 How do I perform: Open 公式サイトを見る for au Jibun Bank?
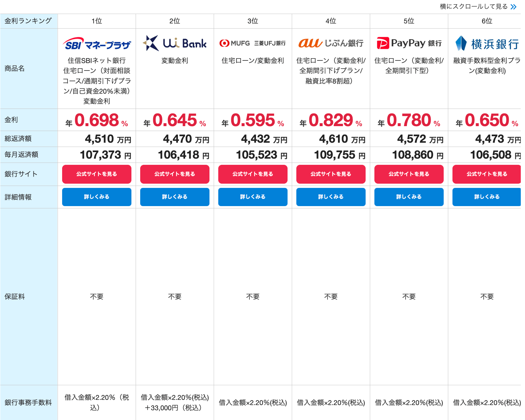[331, 174]
